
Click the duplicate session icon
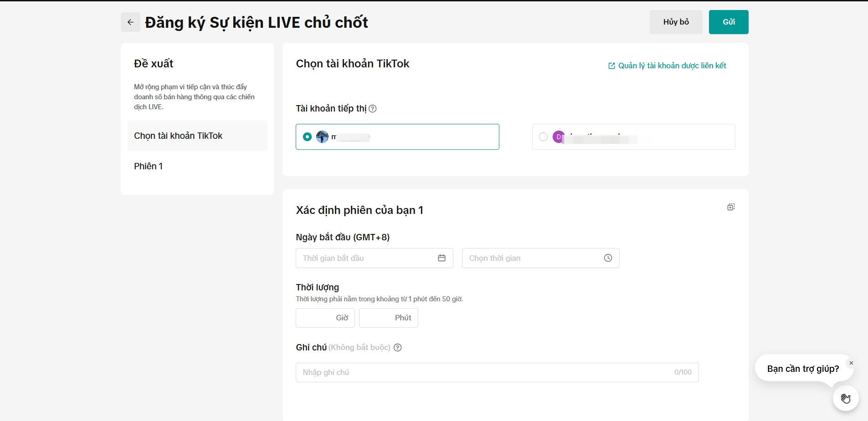[x=731, y=207]
